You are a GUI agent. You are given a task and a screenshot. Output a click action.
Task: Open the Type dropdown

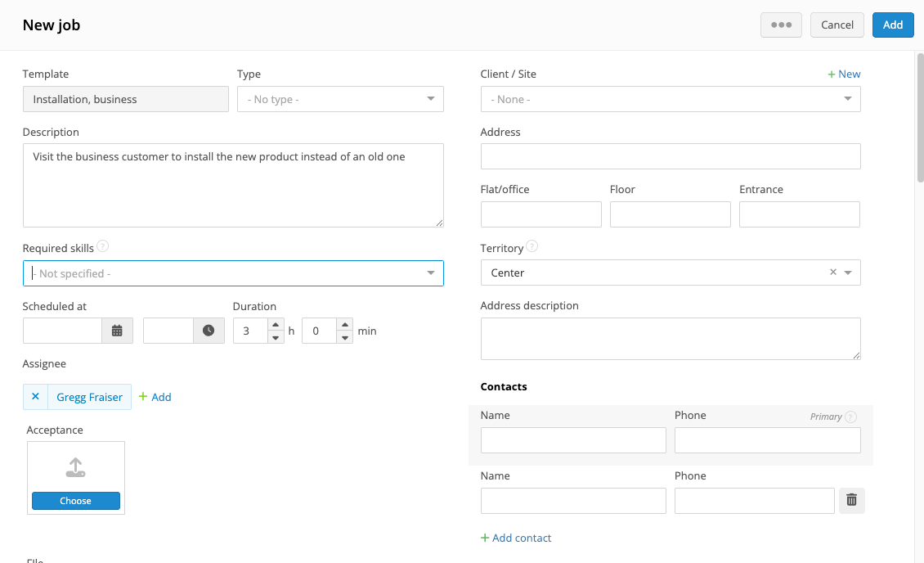[340, 99]
